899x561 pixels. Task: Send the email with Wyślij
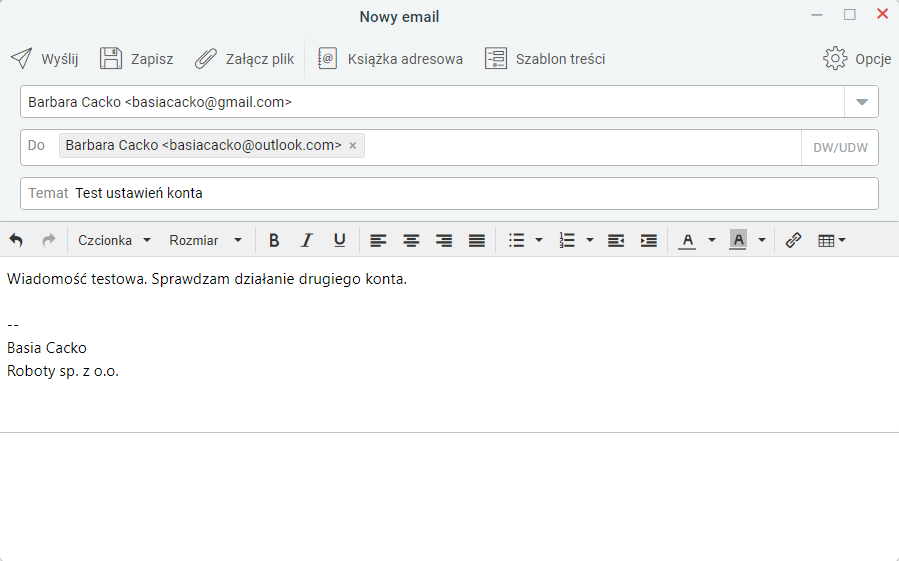[x=44, y=59]
